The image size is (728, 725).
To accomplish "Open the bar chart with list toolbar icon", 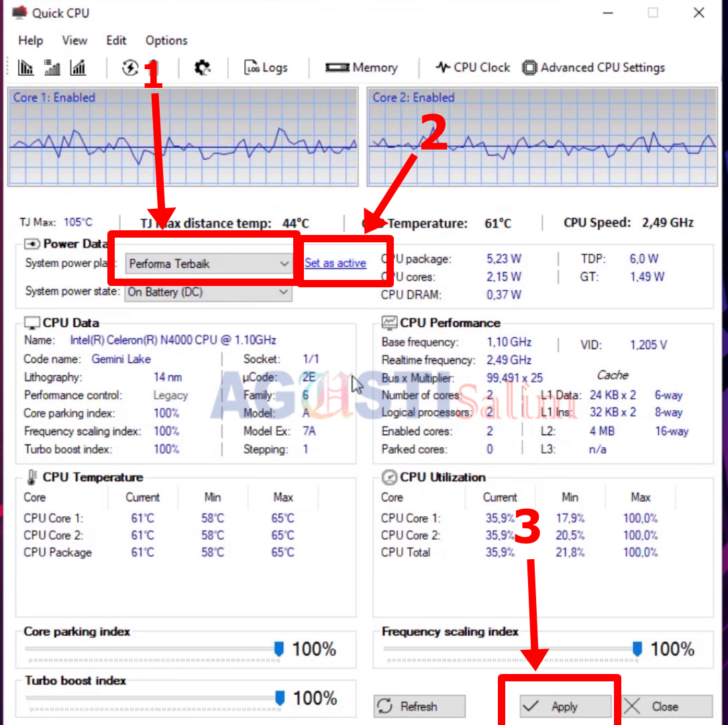I will (52, 68).
